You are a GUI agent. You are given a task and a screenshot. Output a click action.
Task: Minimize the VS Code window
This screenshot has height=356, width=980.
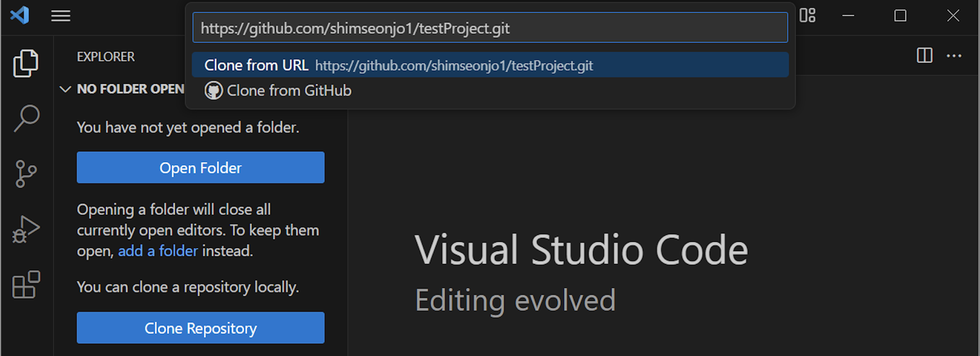(848, 16)
